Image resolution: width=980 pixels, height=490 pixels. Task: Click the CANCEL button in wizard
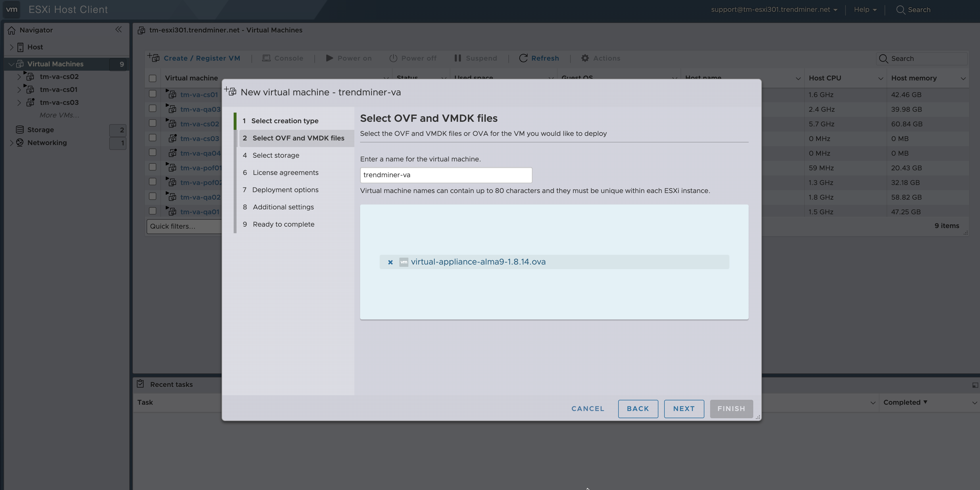(587, 409)
